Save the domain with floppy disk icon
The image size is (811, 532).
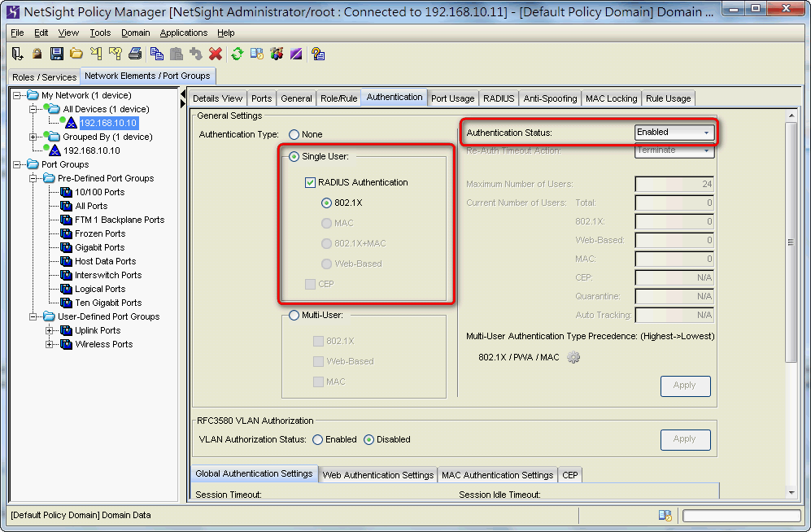coord(56,54)
